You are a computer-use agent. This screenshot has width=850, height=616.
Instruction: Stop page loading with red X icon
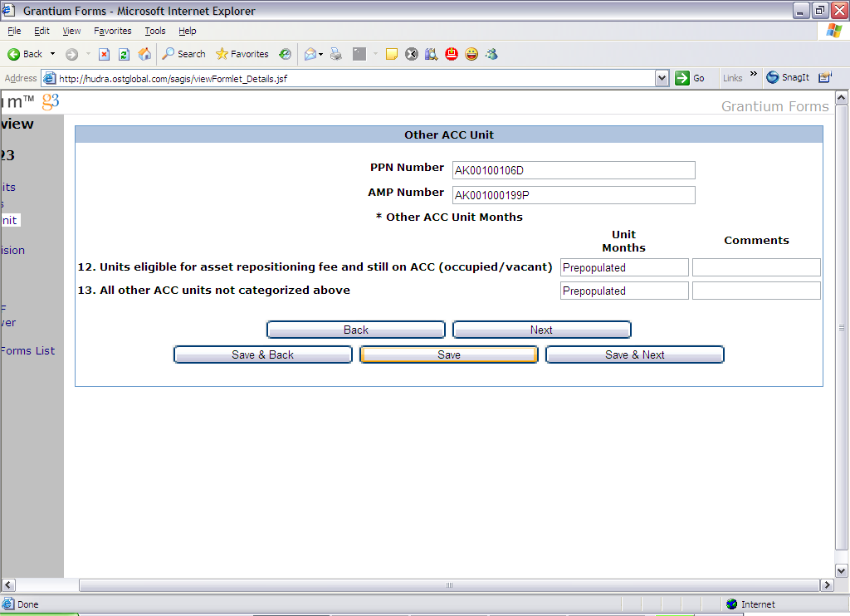pyautogui.click(x=104, y=54)
